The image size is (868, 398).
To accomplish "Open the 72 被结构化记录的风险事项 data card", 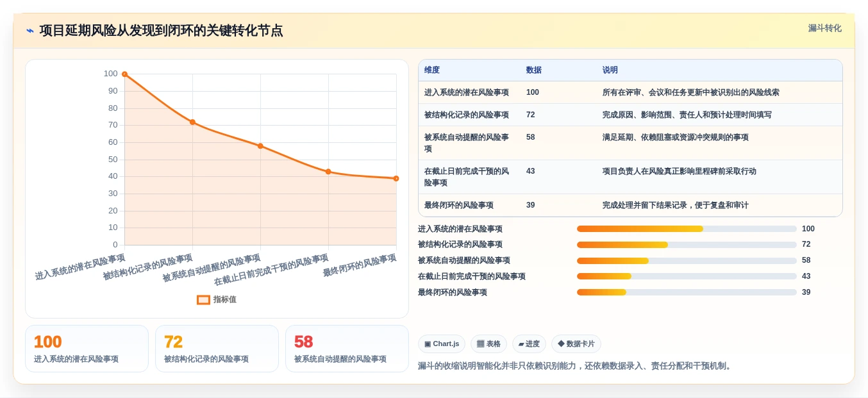I will point(217,349).
